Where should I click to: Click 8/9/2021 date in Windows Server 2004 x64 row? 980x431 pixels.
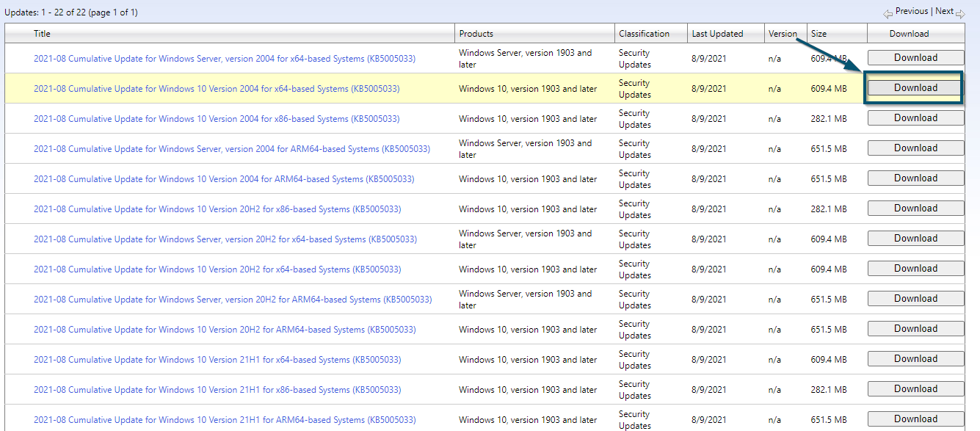click(x=709, y=59)
